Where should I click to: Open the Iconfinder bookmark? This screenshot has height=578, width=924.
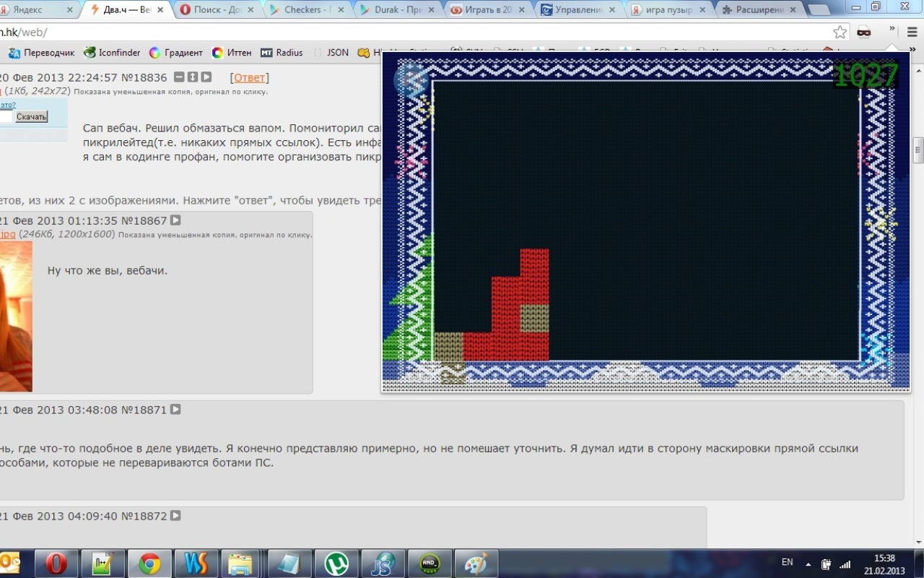[112, 53]
